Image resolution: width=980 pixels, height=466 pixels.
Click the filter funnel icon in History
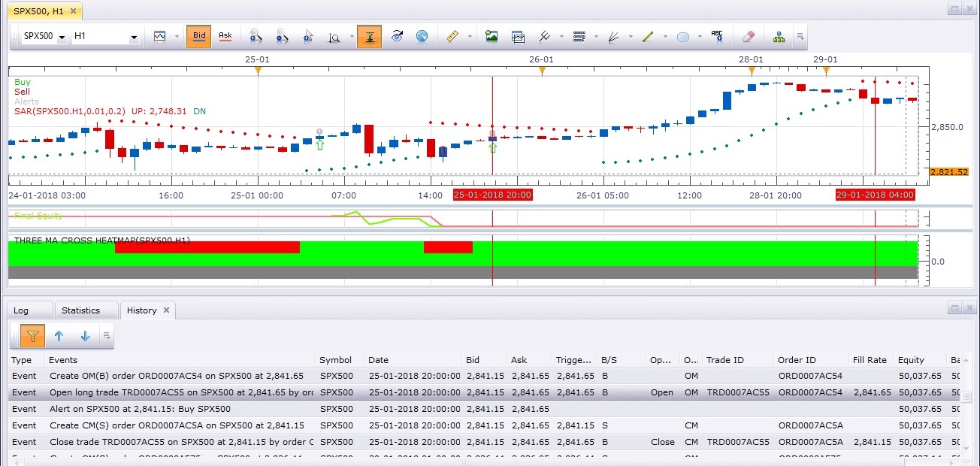tap(32, 336)
